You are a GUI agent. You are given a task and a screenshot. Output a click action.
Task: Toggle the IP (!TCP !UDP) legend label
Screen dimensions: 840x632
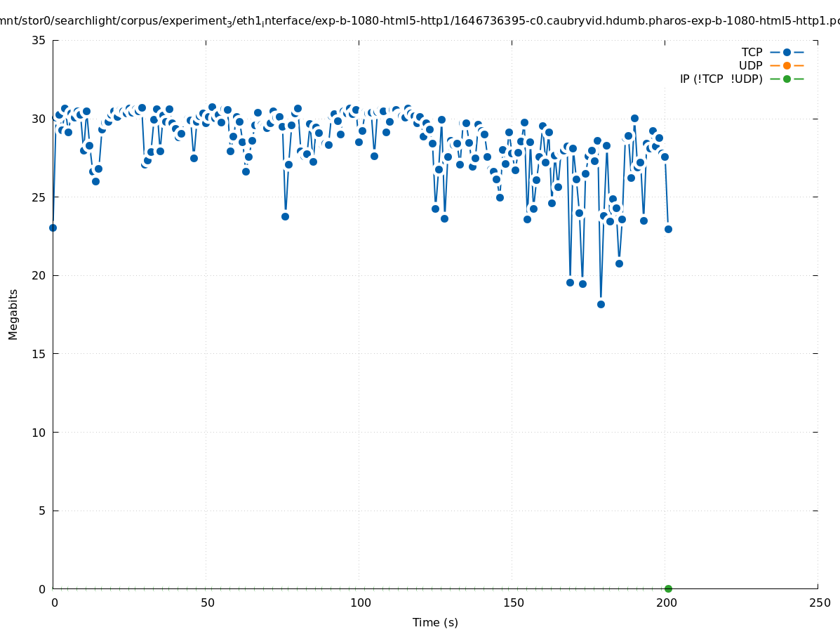pos(721,79)
